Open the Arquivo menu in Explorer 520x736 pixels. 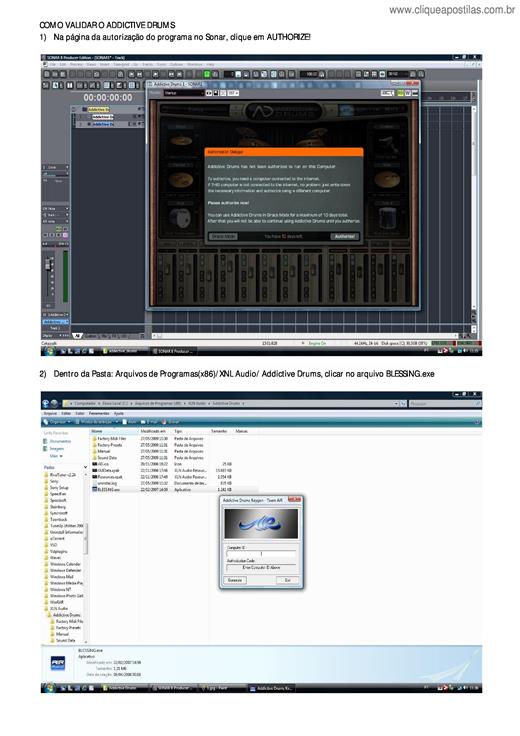(x=50, y=414)
